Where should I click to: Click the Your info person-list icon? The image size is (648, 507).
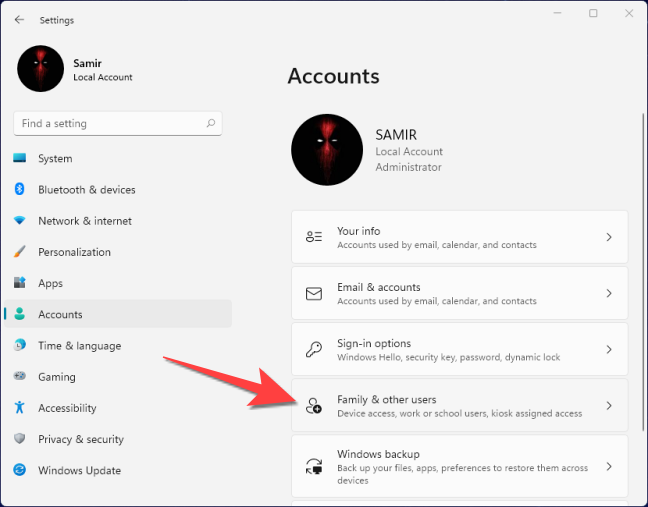pyautogui.click(x=314, y=237)
